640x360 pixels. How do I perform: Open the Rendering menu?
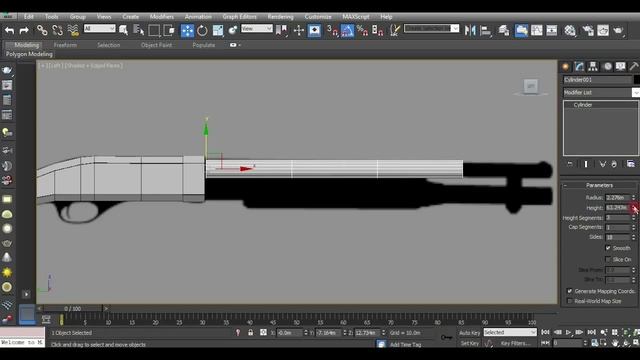point(280,17)
